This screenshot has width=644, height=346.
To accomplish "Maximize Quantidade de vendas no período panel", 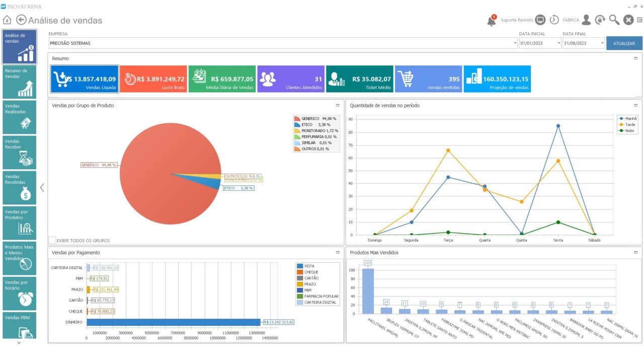I will 636,105.
